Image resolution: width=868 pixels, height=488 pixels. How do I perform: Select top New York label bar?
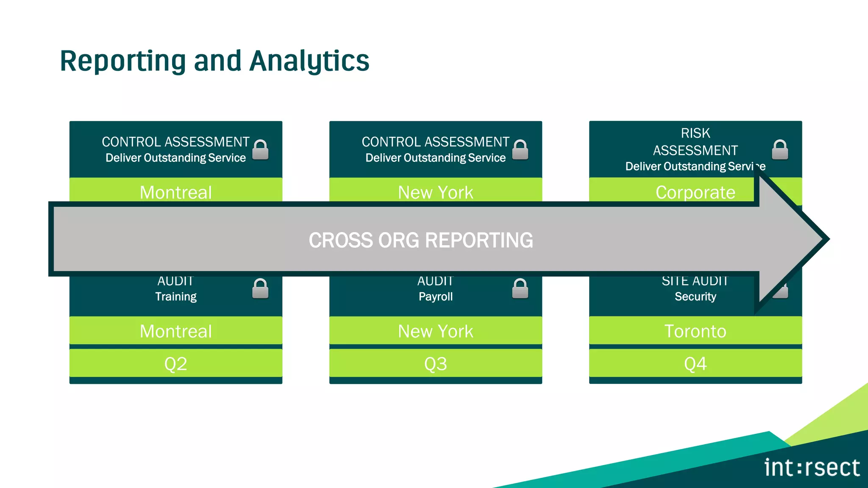coord(435,191)
